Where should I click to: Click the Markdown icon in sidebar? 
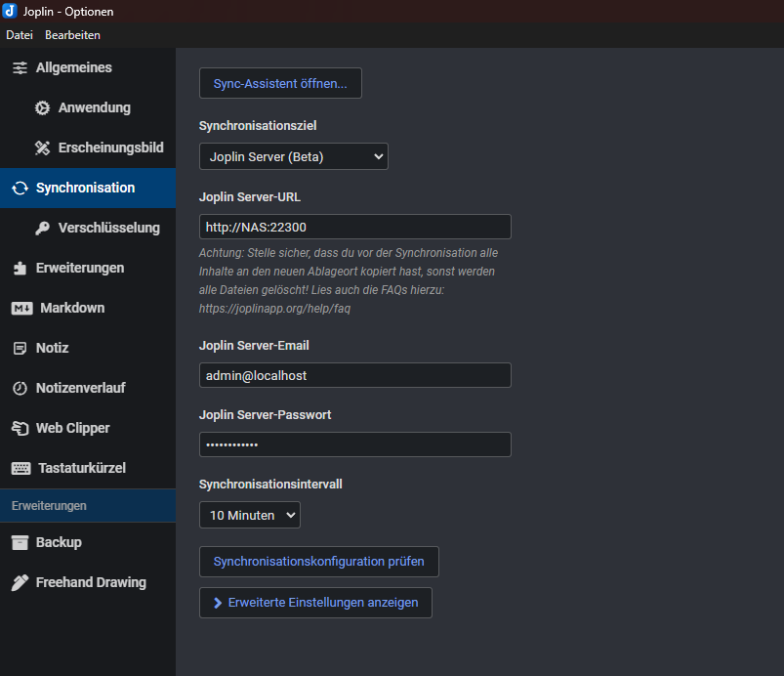[x=21, y=308]
